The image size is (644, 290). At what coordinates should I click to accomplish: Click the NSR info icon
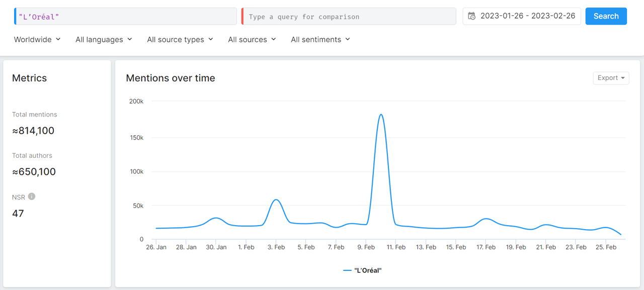[32, 197]
